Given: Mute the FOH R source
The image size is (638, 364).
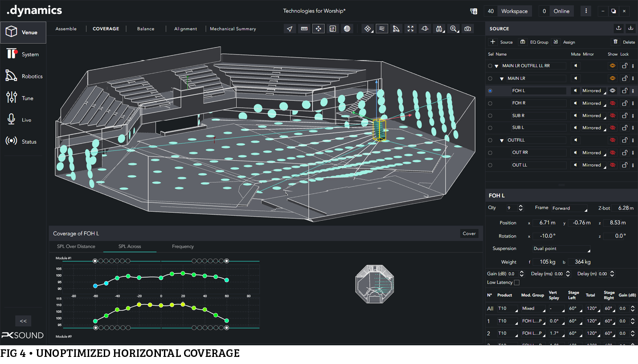Looking at the screenshot, I should pos(576,103).
